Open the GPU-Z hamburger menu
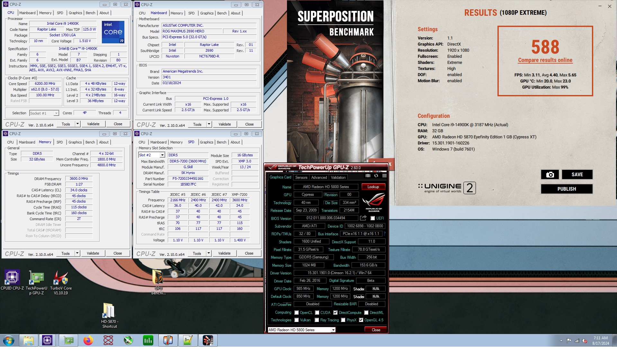The image size is (617, 364). coord(384,176)
